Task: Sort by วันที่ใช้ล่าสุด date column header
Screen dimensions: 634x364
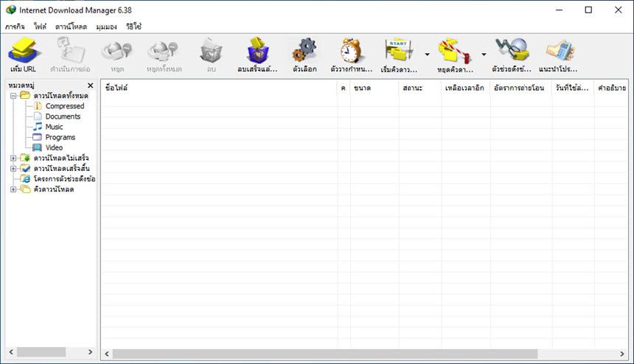Action: tap(574, 88)
